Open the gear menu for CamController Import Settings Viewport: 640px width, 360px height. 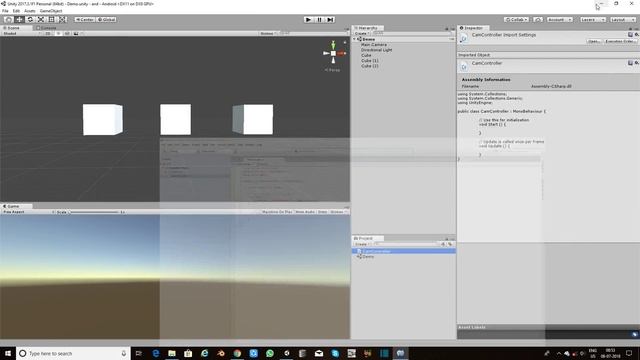coord(636,35)
